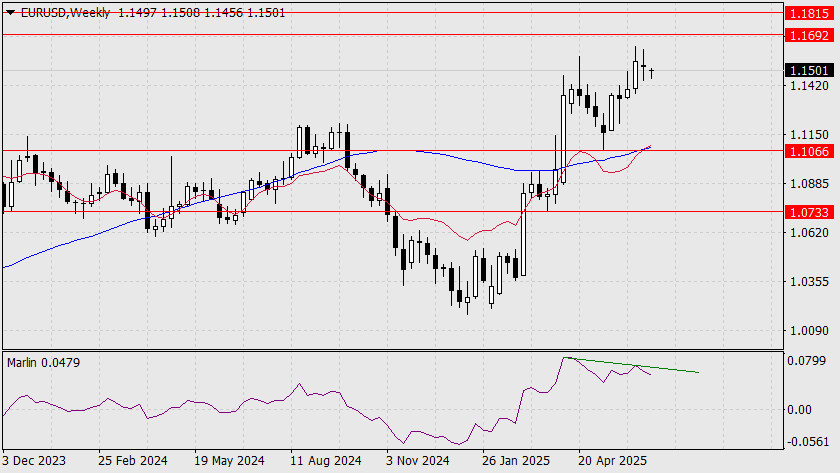
Task: Click the 1.0090 price scale value
Action: pos(809,331)
